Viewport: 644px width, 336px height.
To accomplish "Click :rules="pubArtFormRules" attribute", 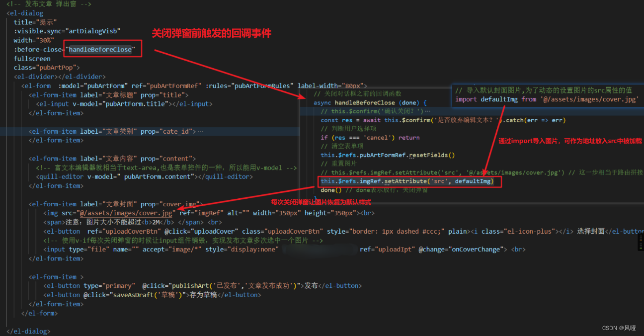I will pos(249,85).
